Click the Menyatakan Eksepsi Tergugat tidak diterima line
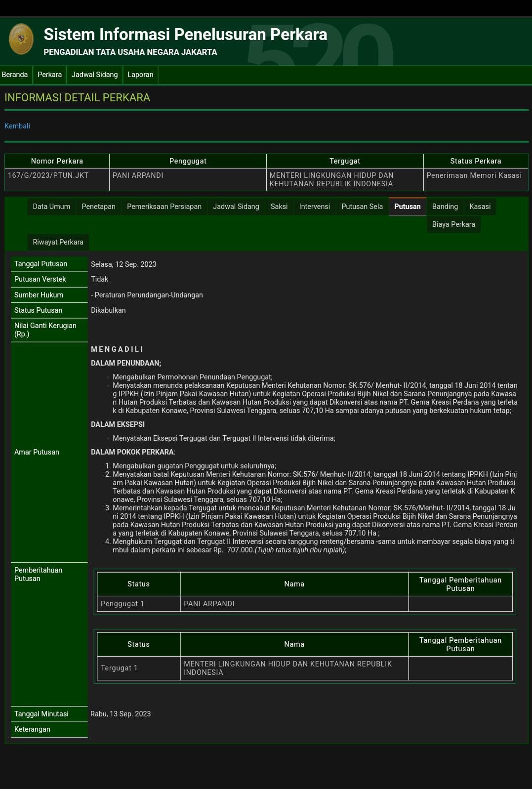 click(224, 438)
